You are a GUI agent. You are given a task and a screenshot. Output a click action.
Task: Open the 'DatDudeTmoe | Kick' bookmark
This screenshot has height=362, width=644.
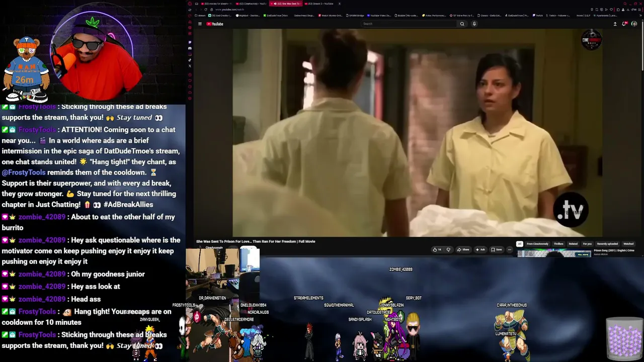[x=276, y=16]
